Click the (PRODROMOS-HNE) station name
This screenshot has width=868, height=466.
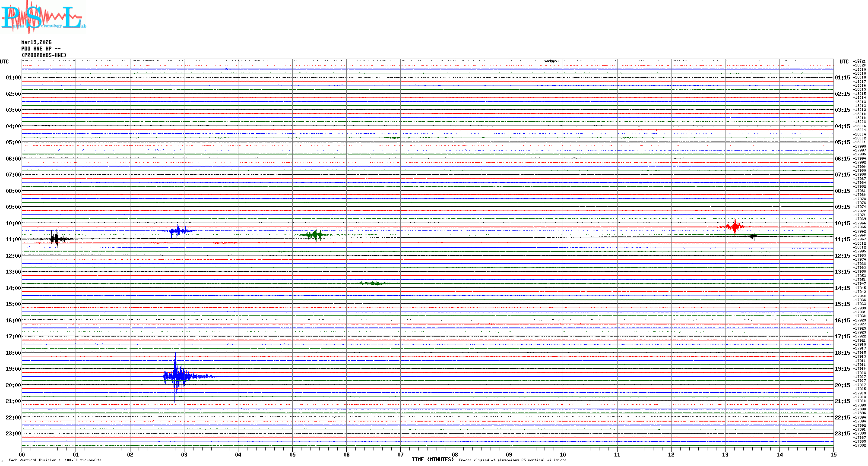coord(44,55)
